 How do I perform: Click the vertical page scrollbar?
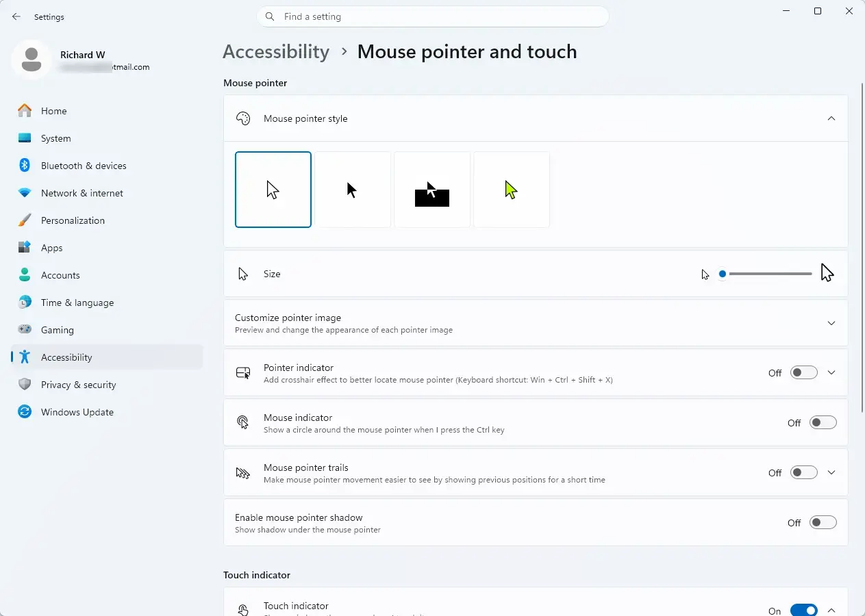[862, 246]
